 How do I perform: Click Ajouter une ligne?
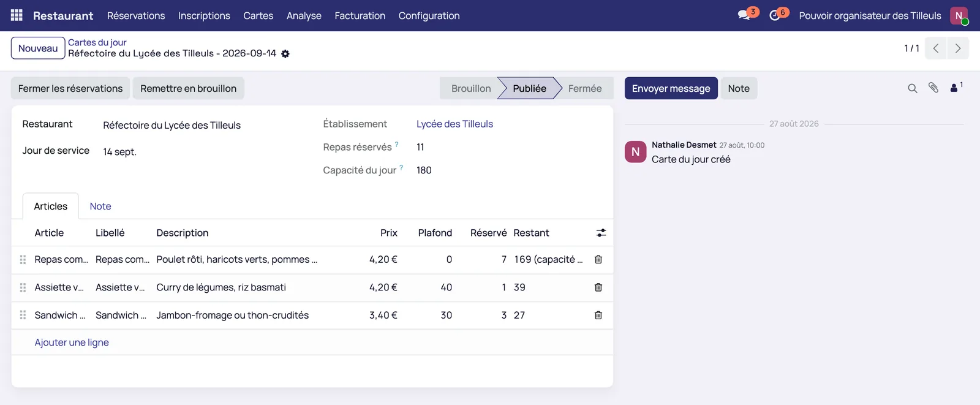pos(72,343)
